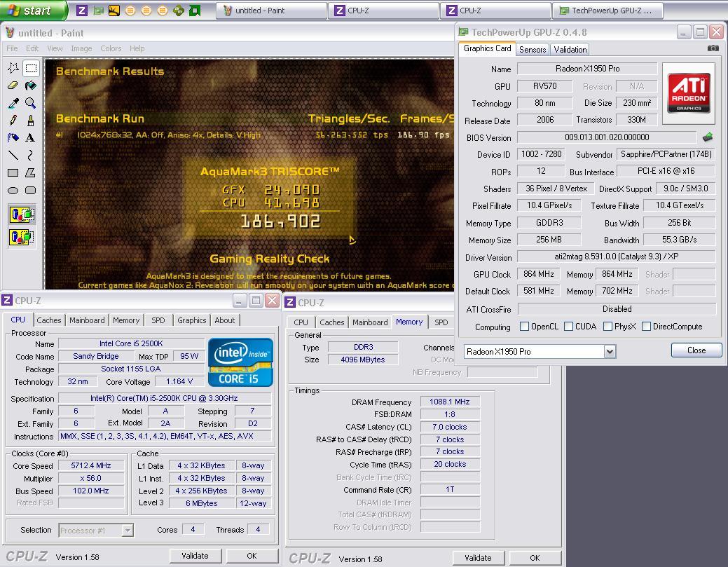Save the BIOS using the chip icon
Image resolution: width=728 pixels, height=567 pixels.
pos(708,137)
